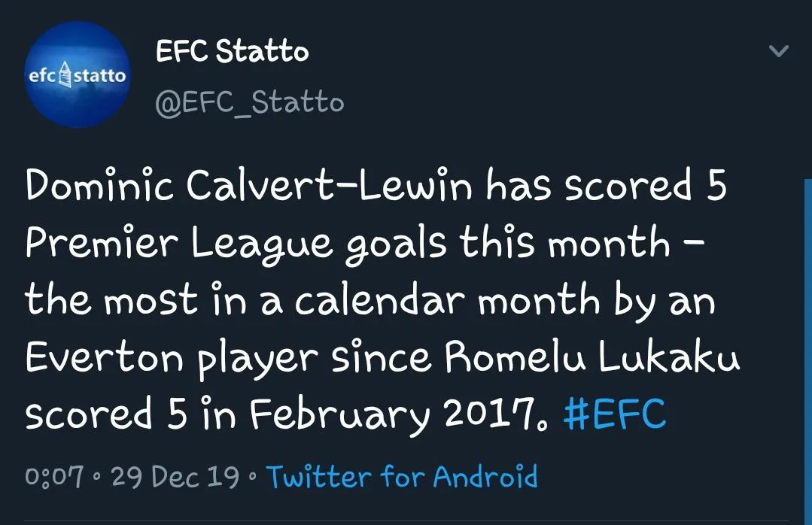Click the words Premier League in the tweet
Viewport: 812px width, 525px height.
coord(180,244)
